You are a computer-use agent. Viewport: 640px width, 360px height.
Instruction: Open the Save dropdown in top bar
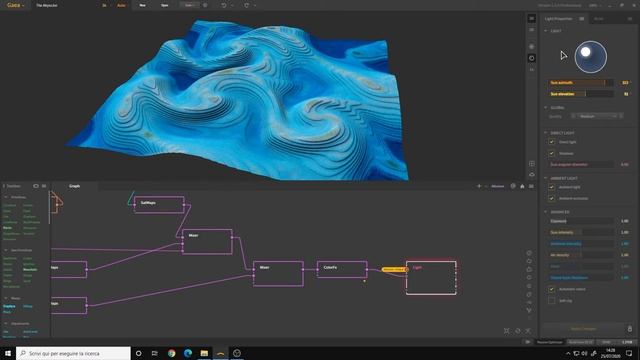pyautogui.click(x=189, y=5)
